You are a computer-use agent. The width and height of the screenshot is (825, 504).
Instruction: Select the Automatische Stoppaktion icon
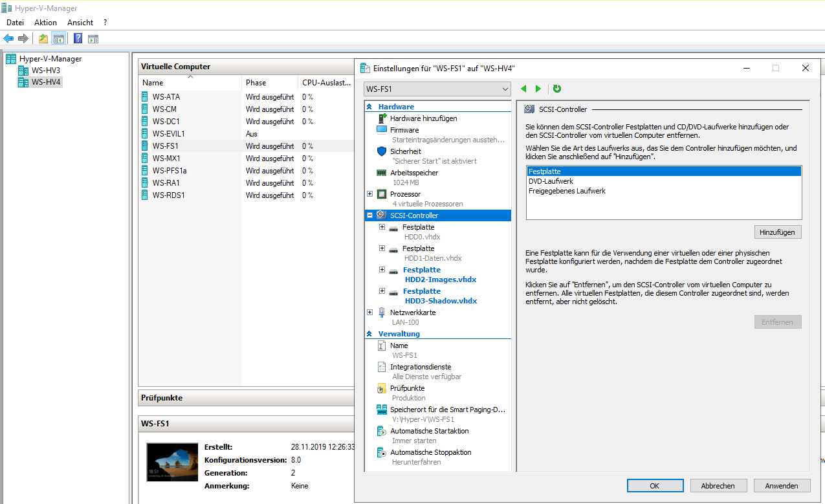(382, 452)
